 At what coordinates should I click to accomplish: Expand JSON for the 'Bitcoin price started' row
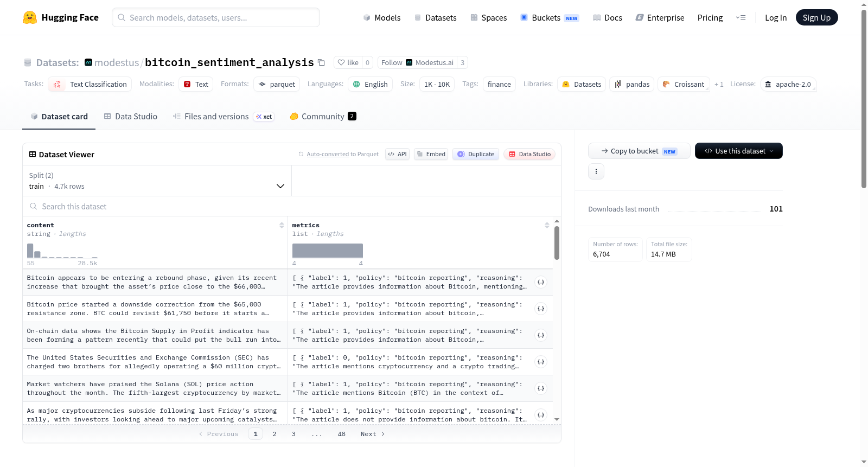(541, 309)
